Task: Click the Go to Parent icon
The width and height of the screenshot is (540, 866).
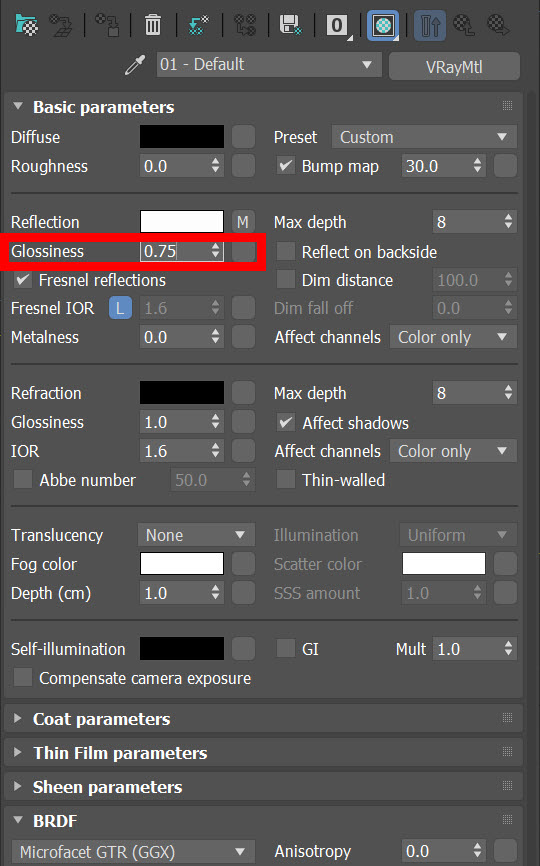Action: tap(464, 25)
